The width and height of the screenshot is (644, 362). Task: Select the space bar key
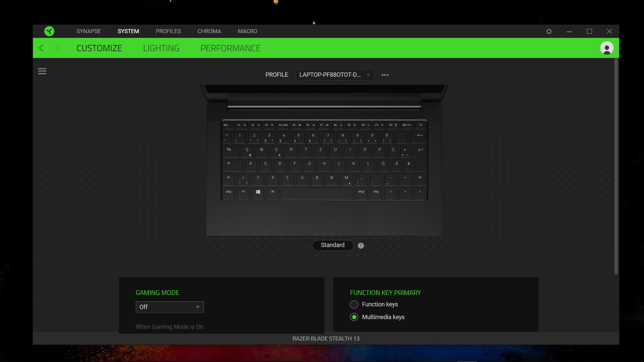click(317, 194)
